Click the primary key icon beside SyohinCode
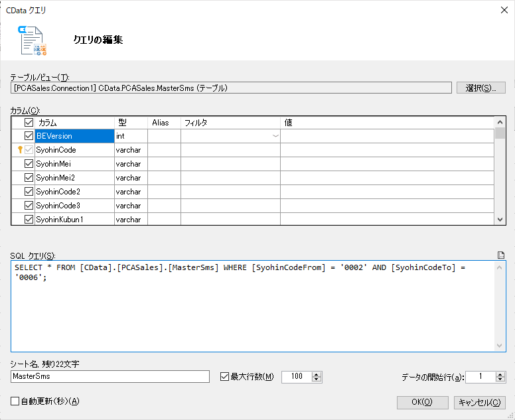515x420 pixels. pyautogui.click(x=20, y=150)
